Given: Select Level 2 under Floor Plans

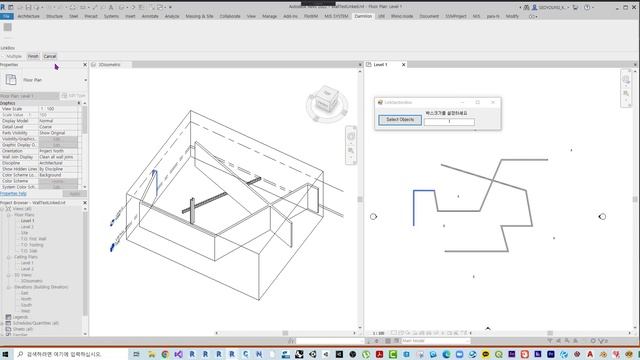Looking at the screenshot, I should click(x=27, y=227).
